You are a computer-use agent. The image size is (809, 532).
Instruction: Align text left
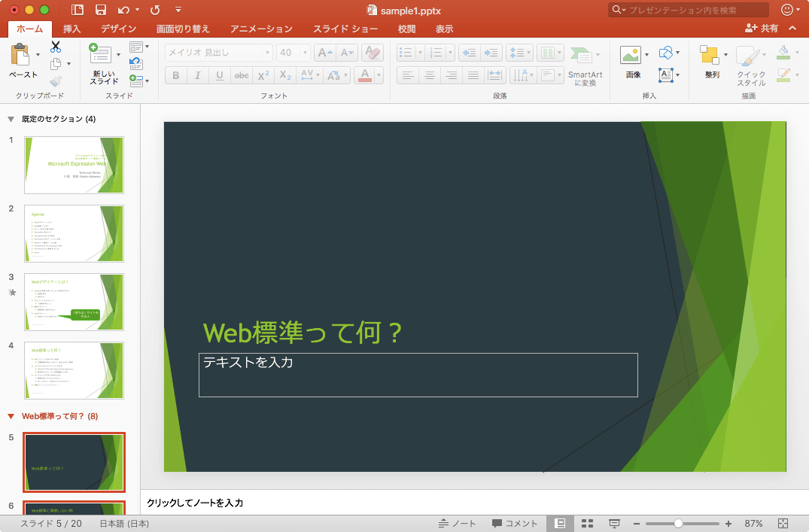pos(408,75)
